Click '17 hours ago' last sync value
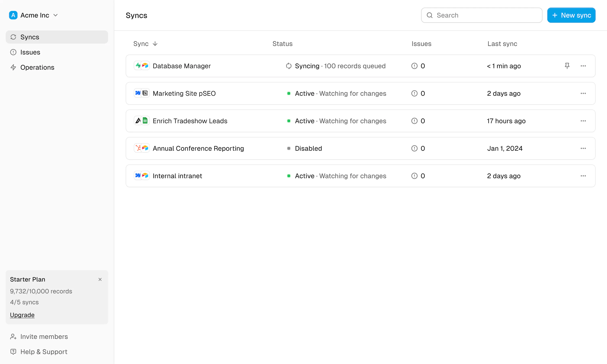 tap(506, 121)
